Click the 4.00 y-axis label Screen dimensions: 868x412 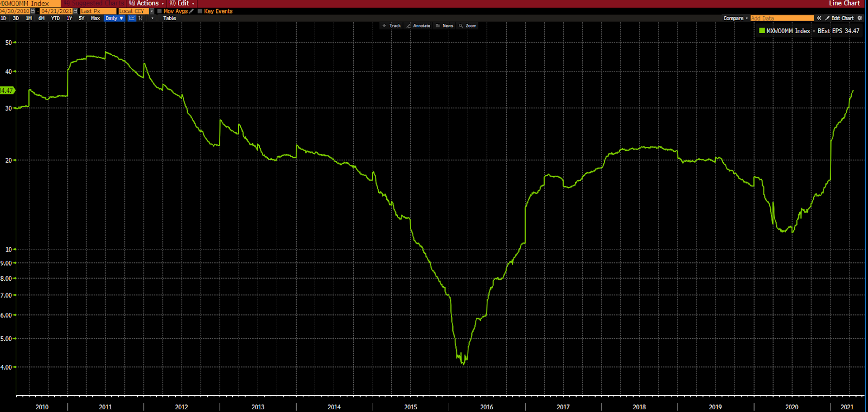tap(6, 367)
